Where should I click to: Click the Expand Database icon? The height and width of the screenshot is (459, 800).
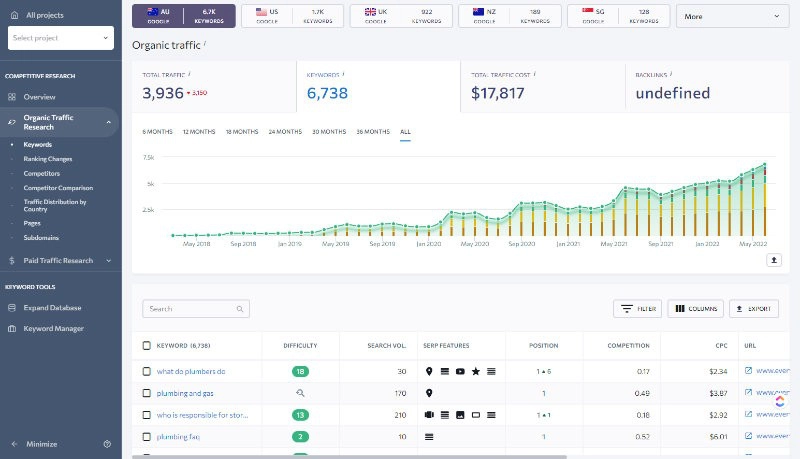12,308
